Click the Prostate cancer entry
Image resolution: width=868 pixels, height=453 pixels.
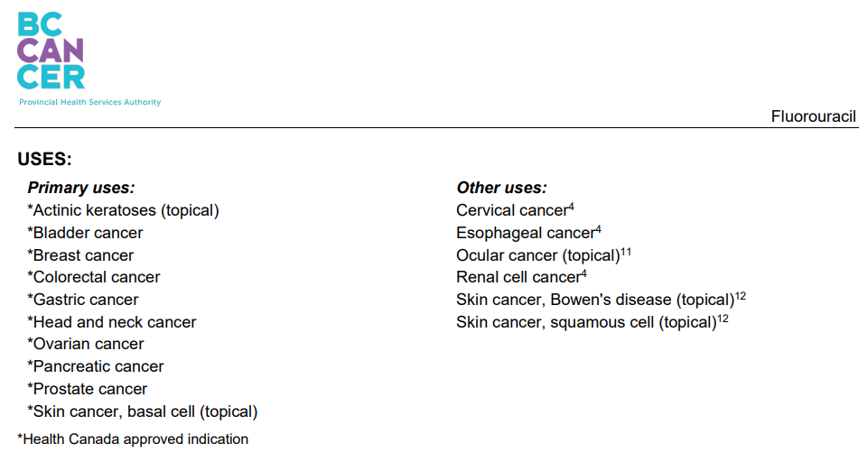tap(88, 390)
